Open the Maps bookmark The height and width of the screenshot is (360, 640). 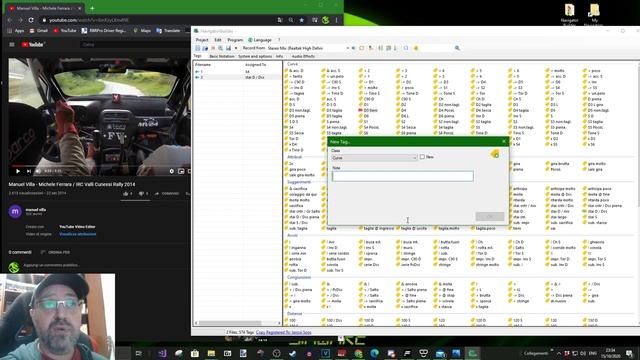click(x=142, y=31)
